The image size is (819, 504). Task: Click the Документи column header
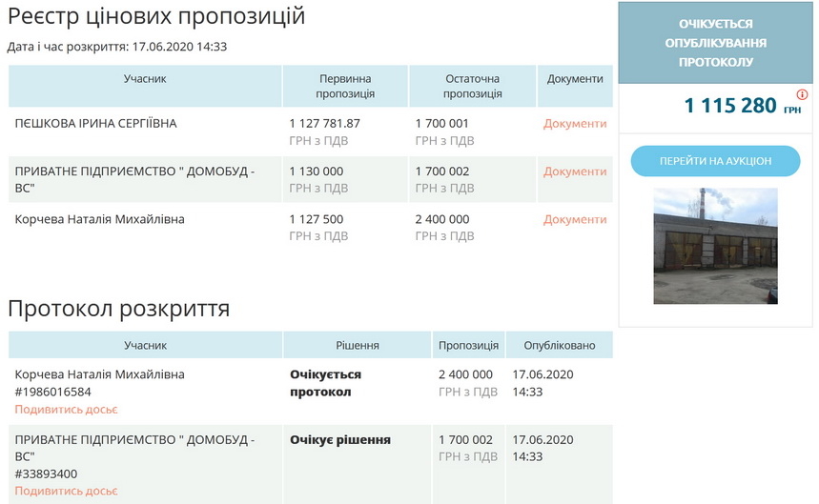575,79
